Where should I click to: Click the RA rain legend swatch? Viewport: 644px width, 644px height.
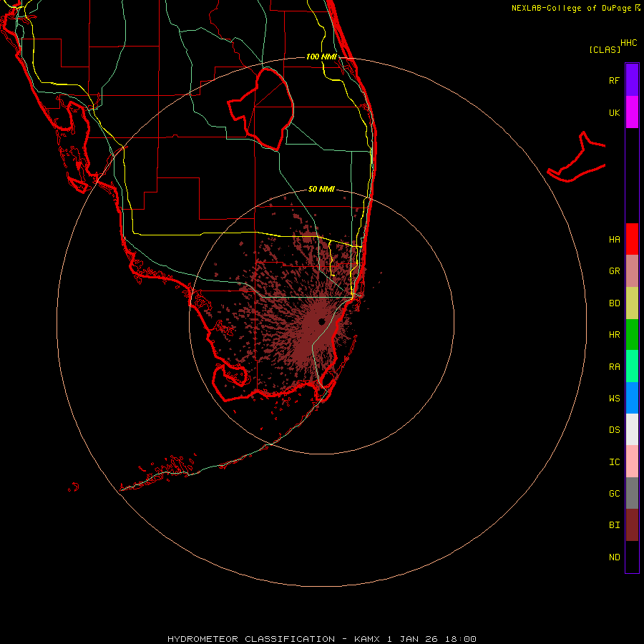pos(632,366)
